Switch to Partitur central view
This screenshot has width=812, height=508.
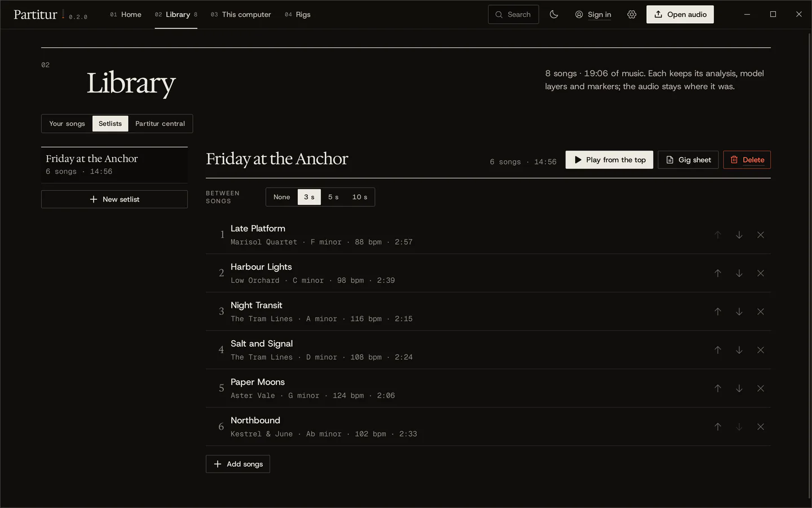(x=160, y=124)
